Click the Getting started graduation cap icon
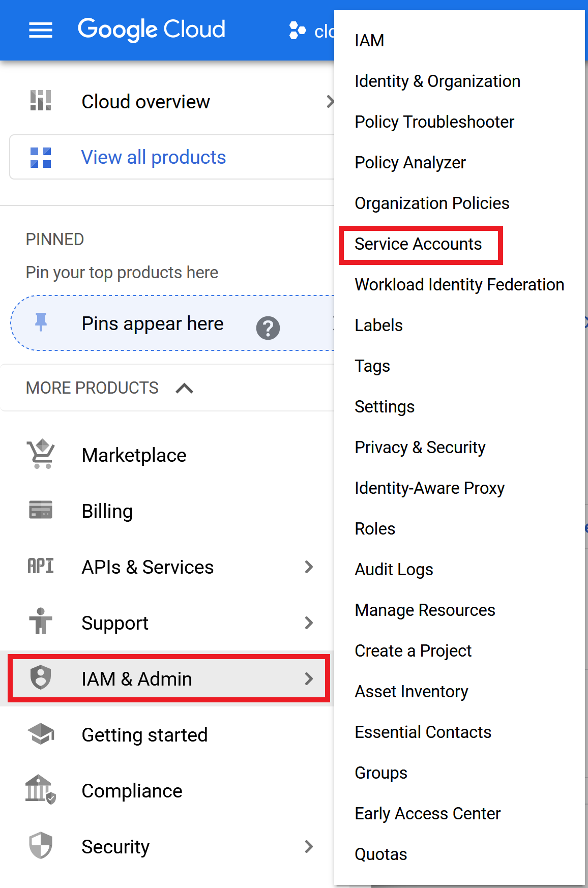The height and width of the screenshot is (888, 588). pos(41,734)
